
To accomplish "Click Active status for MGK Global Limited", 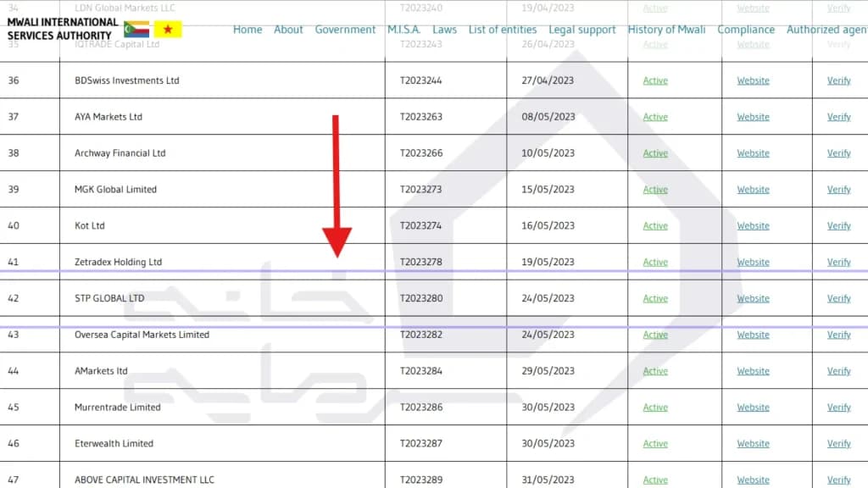I will point(655,190).
